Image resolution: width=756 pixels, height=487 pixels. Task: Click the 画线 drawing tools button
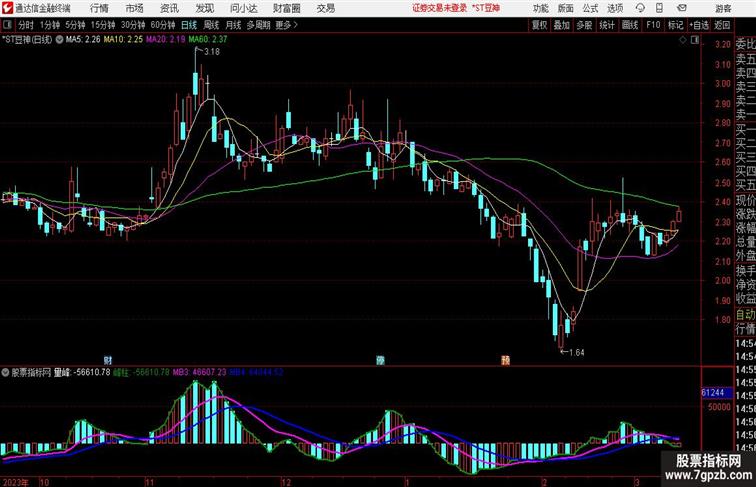click(x=630, y=25)
